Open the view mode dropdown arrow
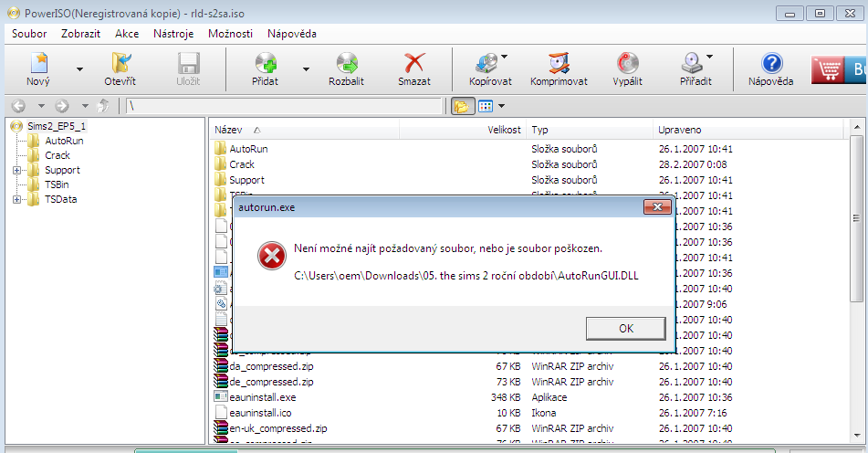The width and height of the screenshot is (868, 453). tap(501, 106)
